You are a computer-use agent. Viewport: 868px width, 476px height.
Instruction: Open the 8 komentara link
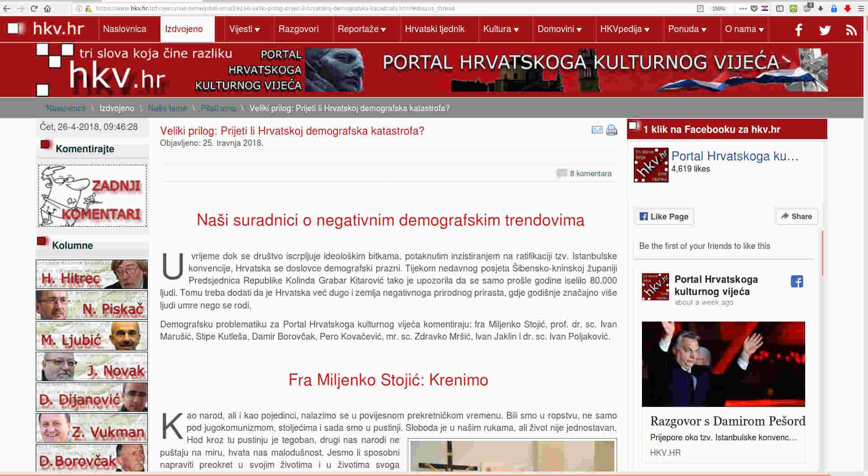(x=590, y=173)
